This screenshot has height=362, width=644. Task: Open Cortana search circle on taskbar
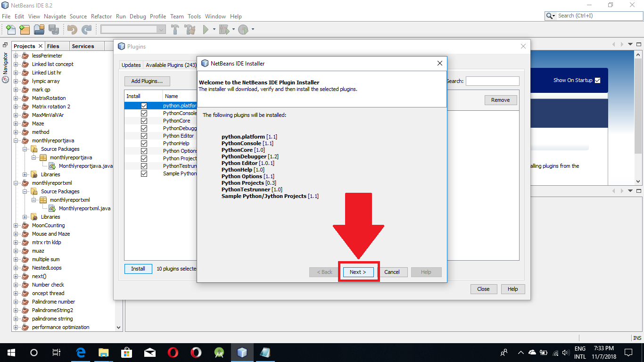33,352
